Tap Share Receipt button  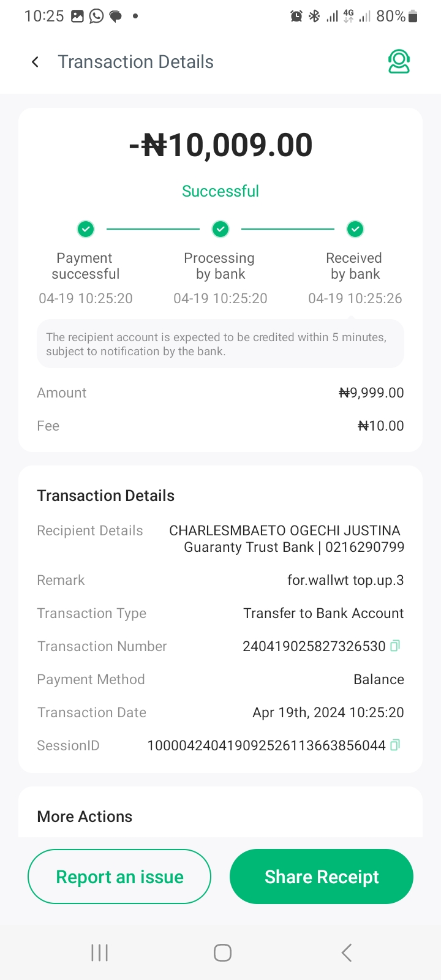(322, 876)
